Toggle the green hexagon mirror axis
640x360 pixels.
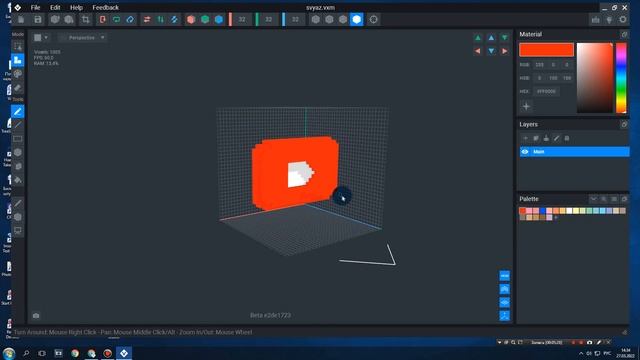[x=205, y=20]
